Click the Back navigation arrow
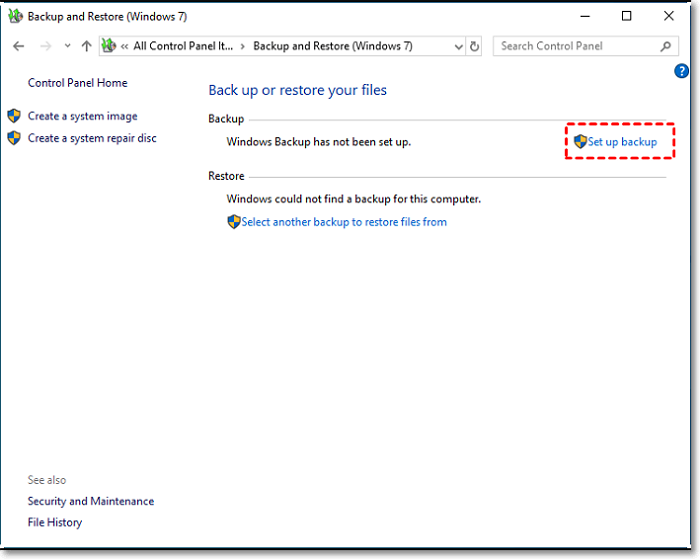700x559 pixels. click(18, 46)
